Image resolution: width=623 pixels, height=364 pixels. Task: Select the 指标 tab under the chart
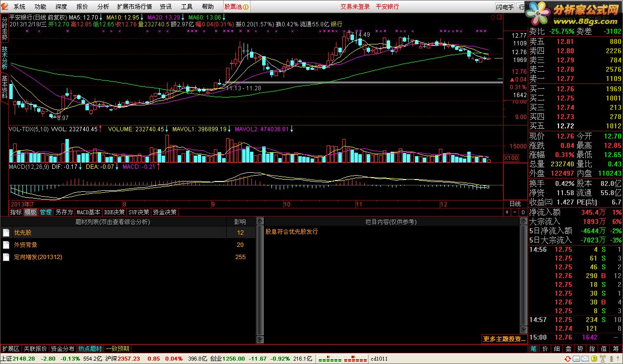click(16, 212)
